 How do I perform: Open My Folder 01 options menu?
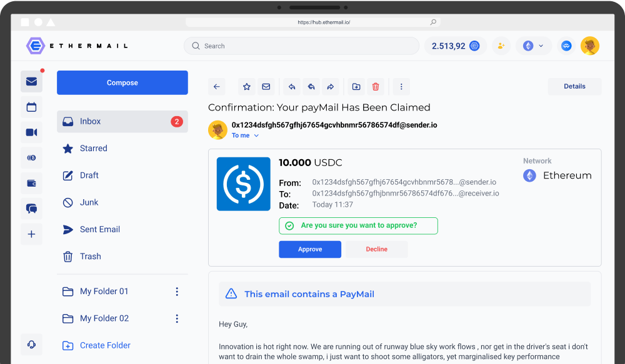177,292
